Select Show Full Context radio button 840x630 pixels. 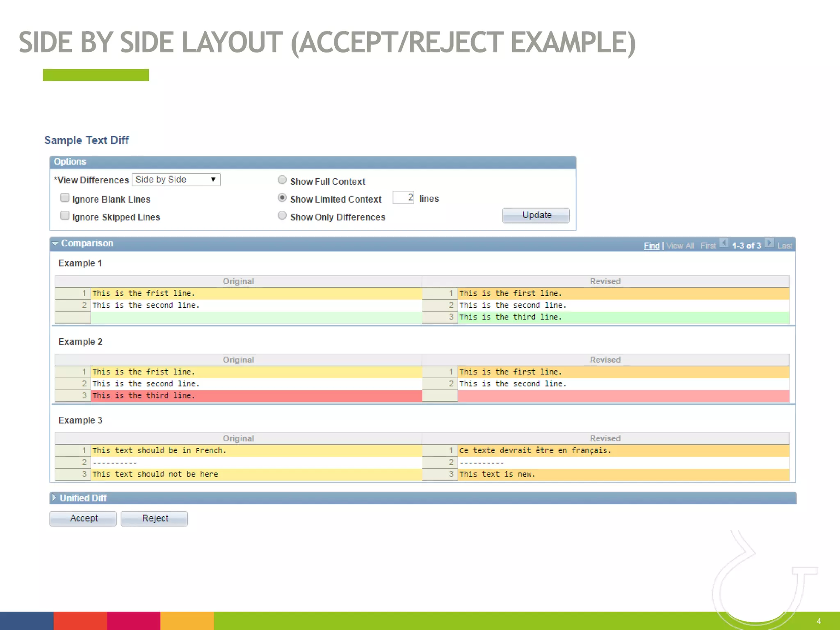click(282, 180)
